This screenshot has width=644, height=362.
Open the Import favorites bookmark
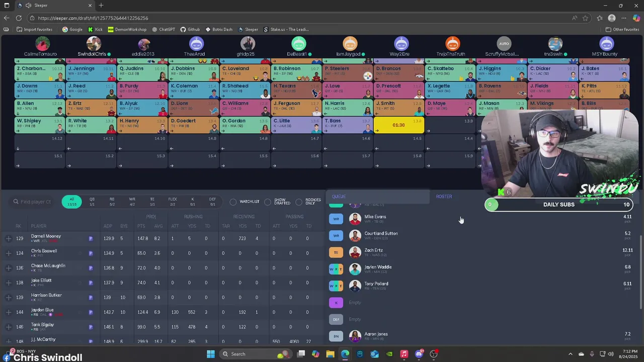point(34,29)
